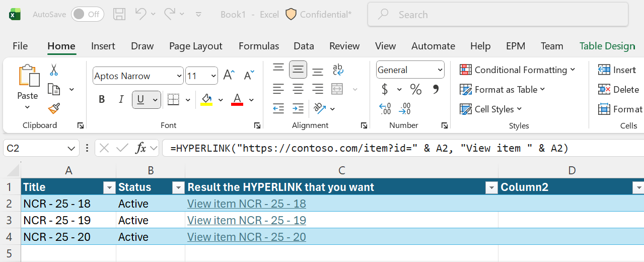
Task: Toggle Underline formatting
Action: coord(141,99)
